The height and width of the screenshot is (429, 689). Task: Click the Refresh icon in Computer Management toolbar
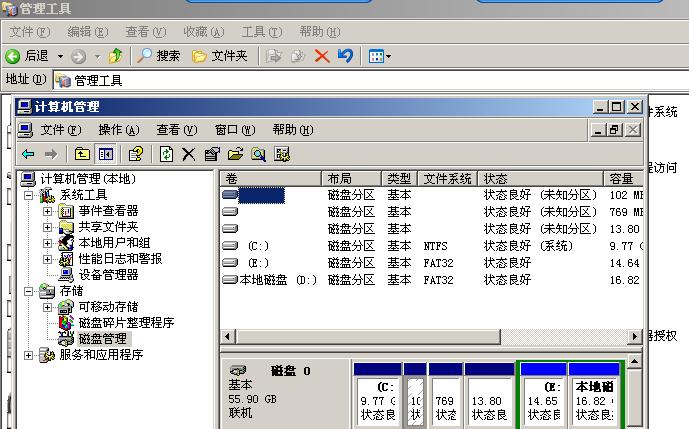[166, 154]
